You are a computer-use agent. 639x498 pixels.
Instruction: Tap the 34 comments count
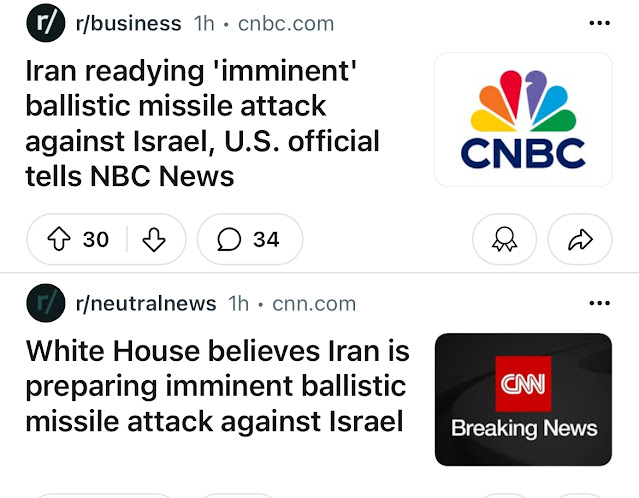tap(266, 239)
